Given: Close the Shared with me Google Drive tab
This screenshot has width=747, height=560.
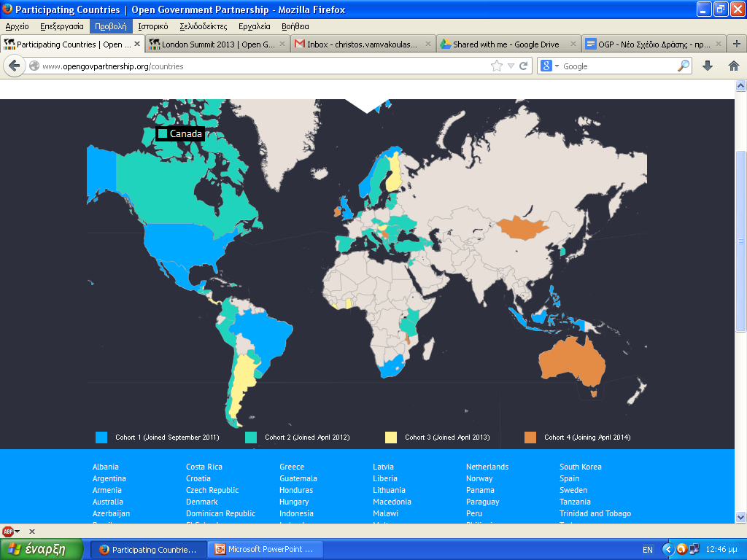Looking at the screenshot, I should tap(573, 44).
